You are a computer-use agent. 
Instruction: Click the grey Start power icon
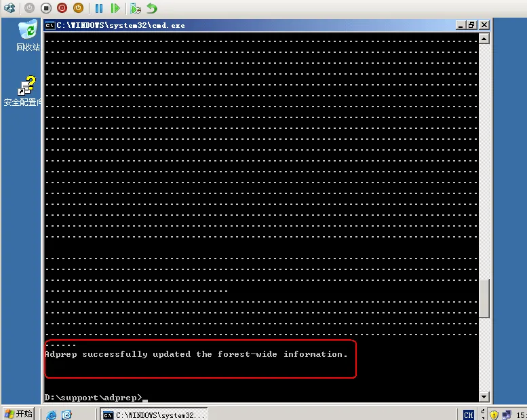pos(30,7)
